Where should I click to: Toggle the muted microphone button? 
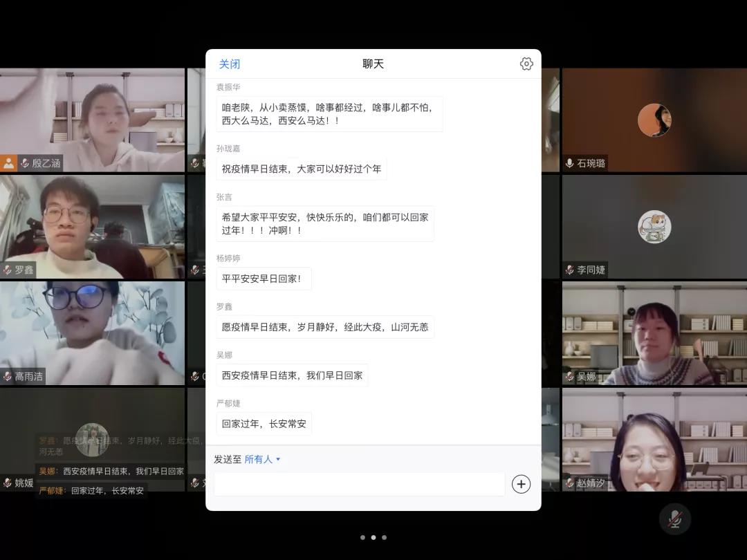[675, 519]
